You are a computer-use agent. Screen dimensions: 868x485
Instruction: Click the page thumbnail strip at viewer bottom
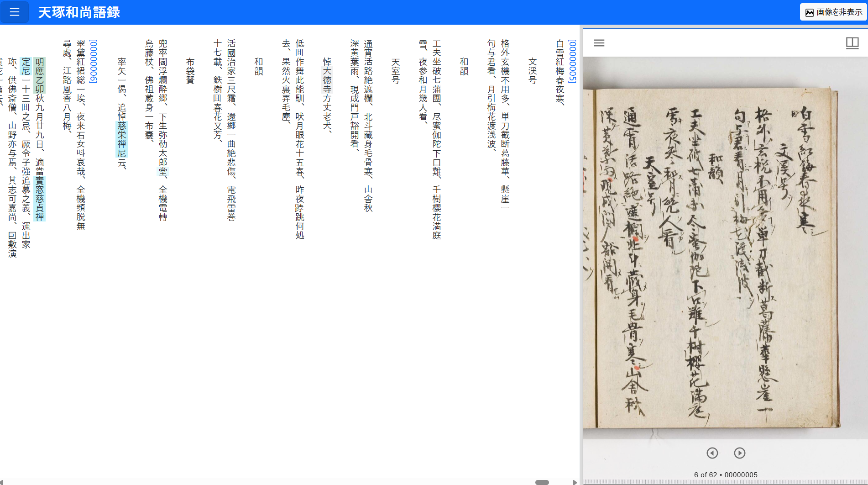[x=726, y=482]
